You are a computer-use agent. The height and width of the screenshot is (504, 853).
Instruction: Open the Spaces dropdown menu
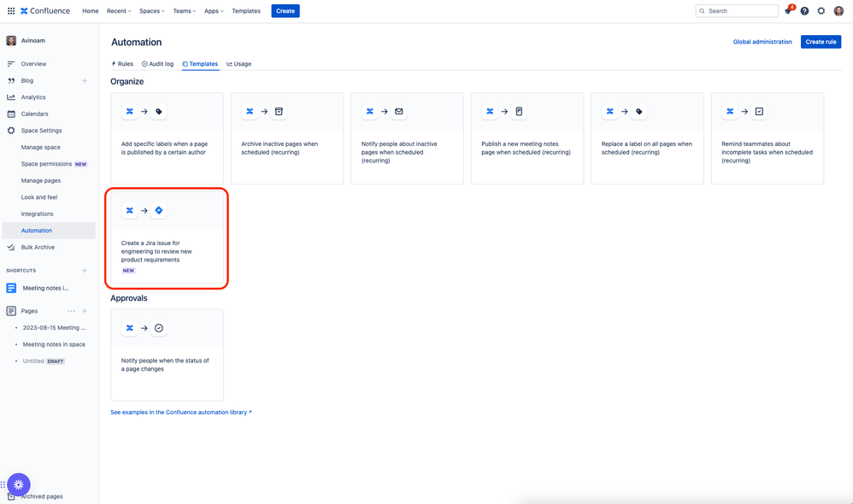pyautogui.click(x=151, y=10)
